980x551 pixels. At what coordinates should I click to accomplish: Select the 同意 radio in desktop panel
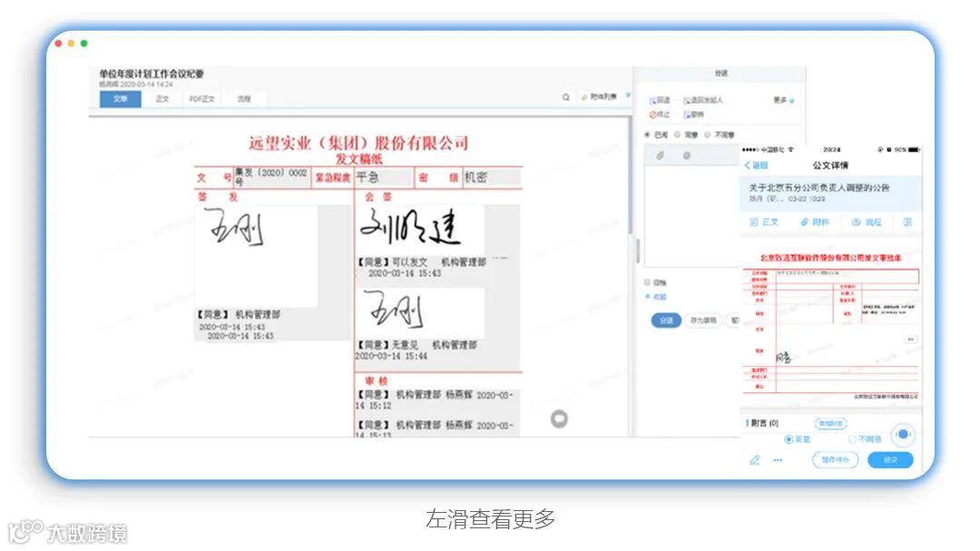(677, 134)
